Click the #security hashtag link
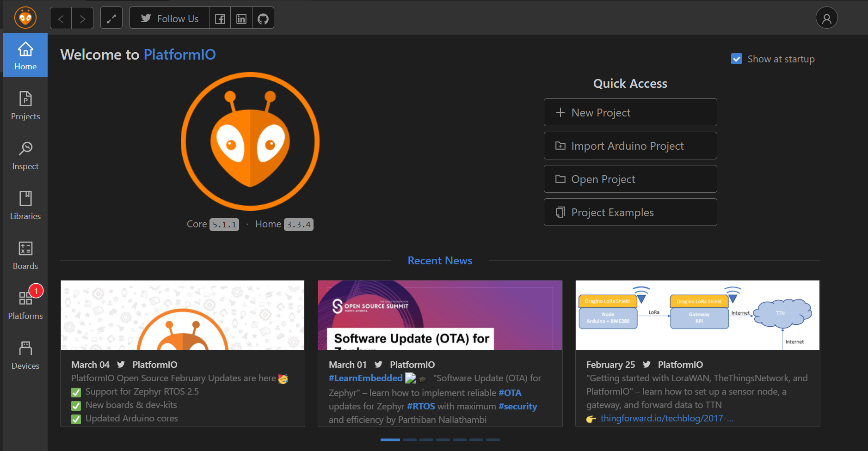 coord(518,406)
